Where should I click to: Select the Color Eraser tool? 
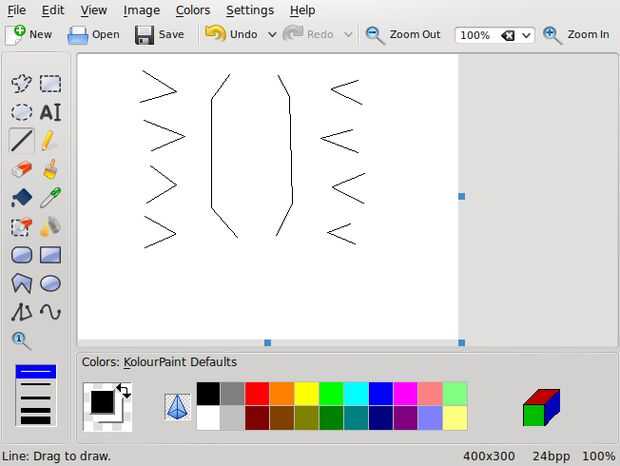tap(21, 226)
